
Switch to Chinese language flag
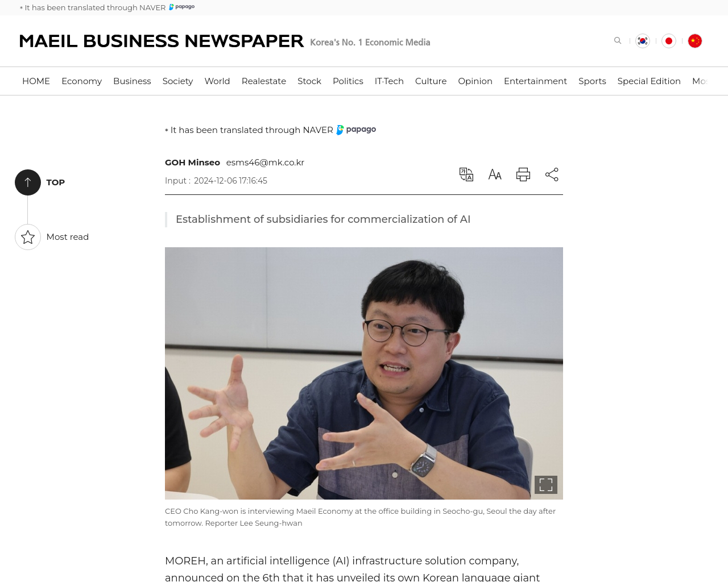695,41
